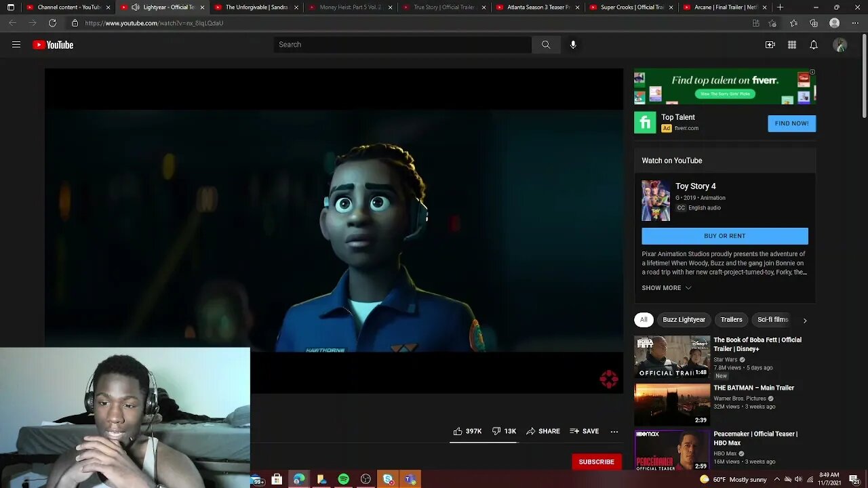
Task: Click the red SUBSCRIBE button
Action: tap(596, 462)
